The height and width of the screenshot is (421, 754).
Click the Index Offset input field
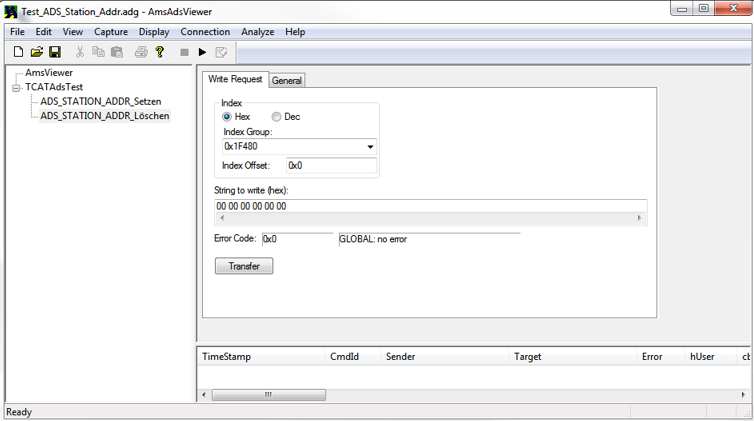tap(331, 165)
